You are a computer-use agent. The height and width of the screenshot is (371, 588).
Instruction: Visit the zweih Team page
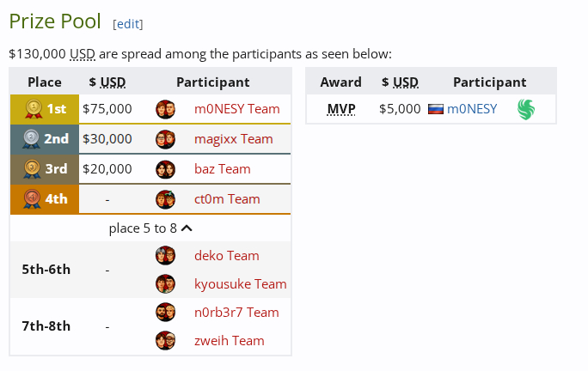click(x=230, y=340)
